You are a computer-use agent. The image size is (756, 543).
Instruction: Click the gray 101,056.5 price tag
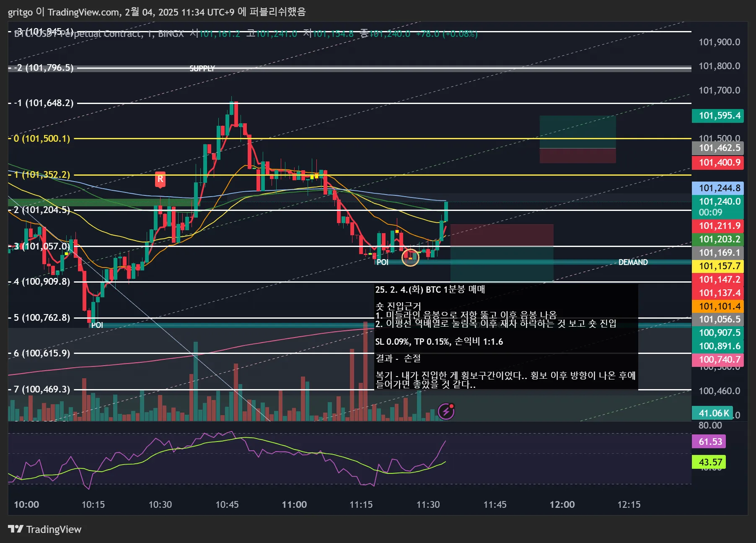coord(718,319)
